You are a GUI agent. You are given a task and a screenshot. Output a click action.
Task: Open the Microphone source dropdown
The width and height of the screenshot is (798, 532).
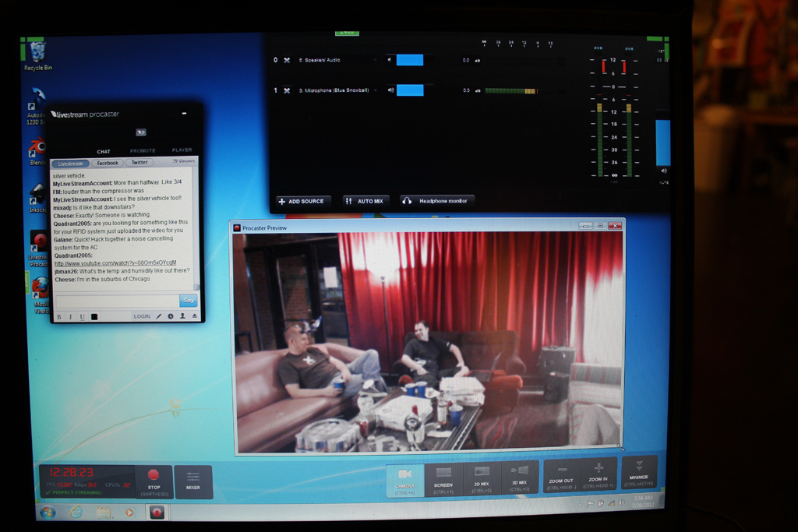click(375, 90)
